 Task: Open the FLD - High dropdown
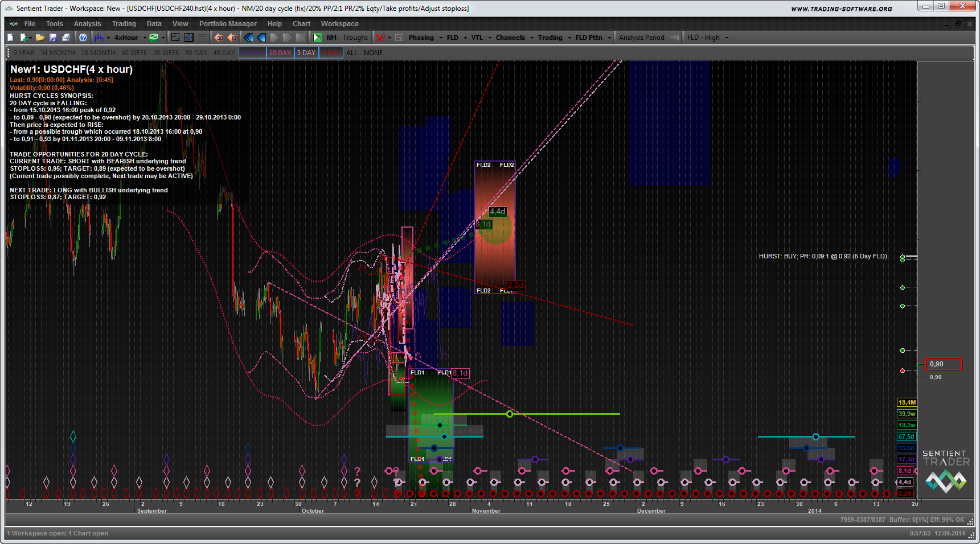[x=707, y=38]
